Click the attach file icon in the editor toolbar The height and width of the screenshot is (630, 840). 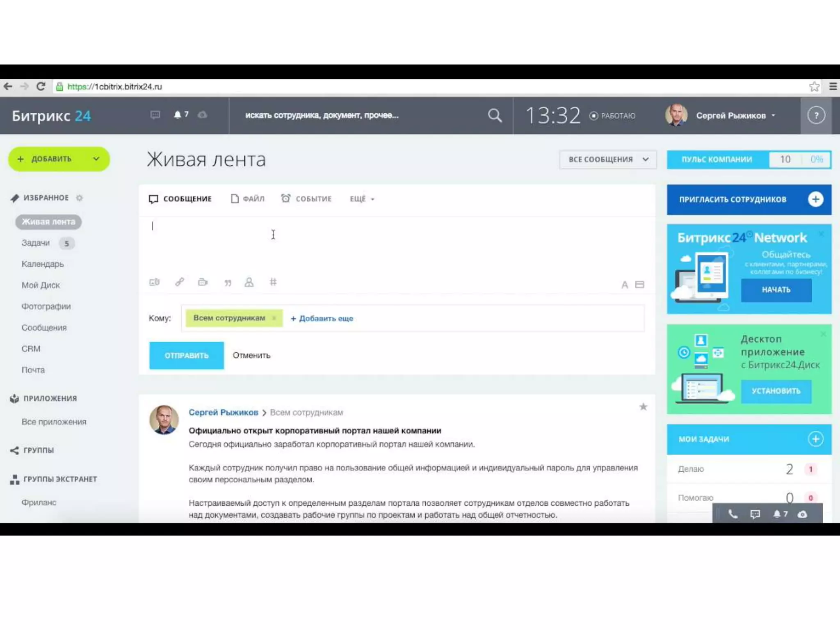coord(154,282)
